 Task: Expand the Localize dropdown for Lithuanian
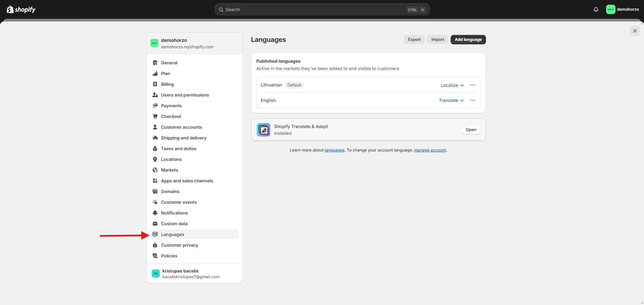point(452,85)
